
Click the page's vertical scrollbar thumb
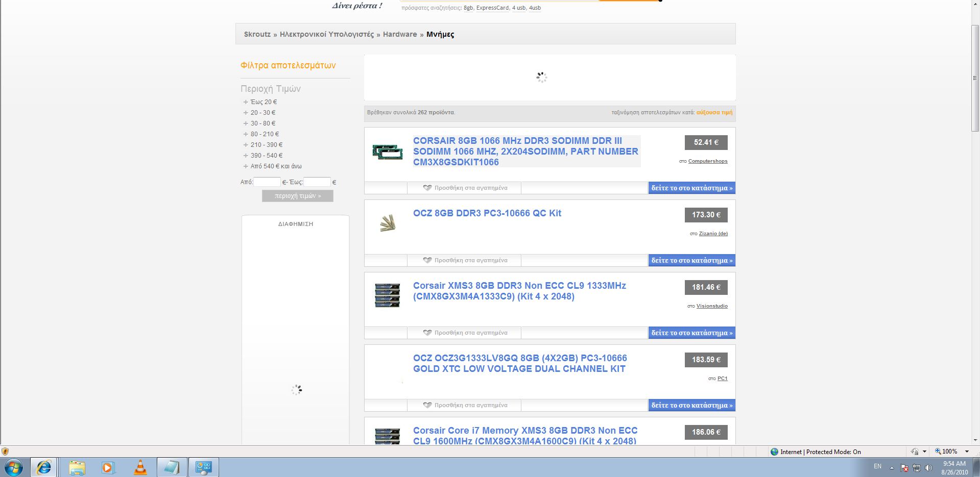pyautogui.click(x=975, y=78)
